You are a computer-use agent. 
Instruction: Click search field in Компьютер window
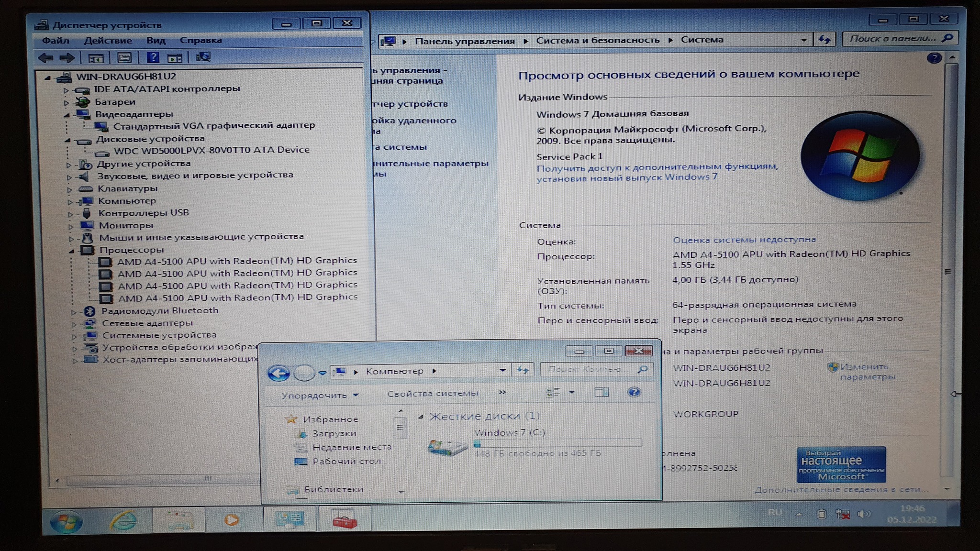tap(597, 369)
